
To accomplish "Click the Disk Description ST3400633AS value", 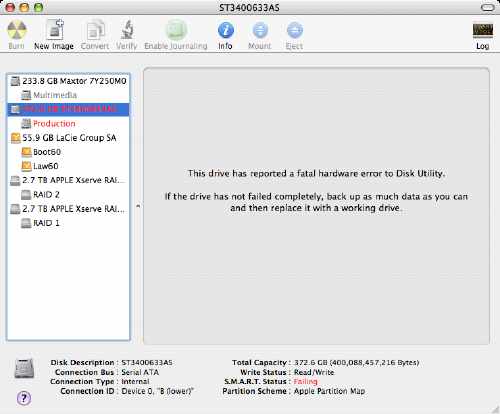I will click(x=147, y=362).
